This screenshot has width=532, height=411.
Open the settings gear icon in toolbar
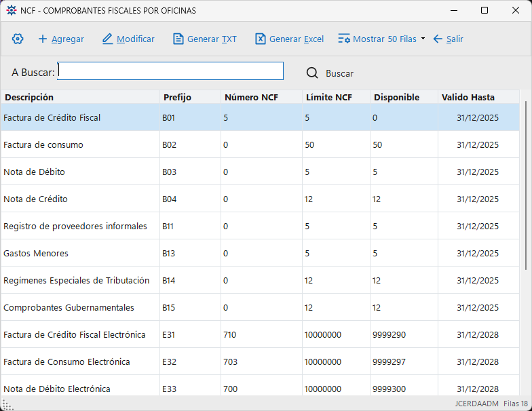18,39
